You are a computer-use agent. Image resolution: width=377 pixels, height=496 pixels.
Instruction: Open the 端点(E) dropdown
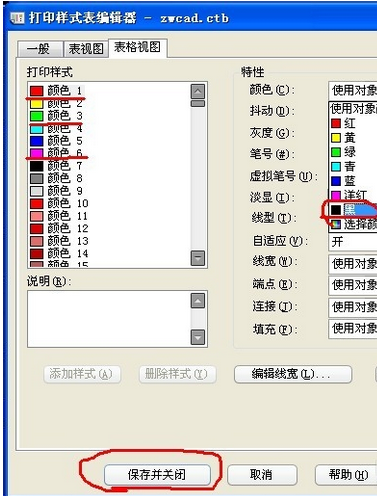353,285
